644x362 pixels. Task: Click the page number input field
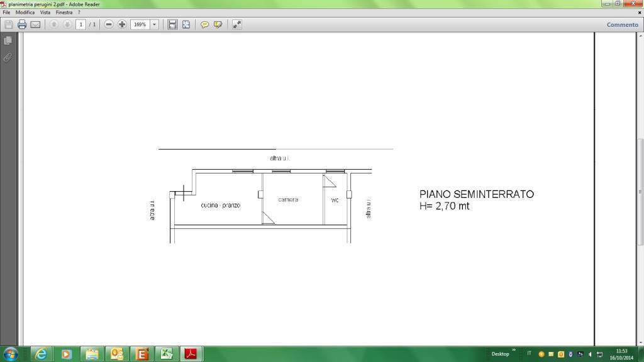click(x=81, y=25)
